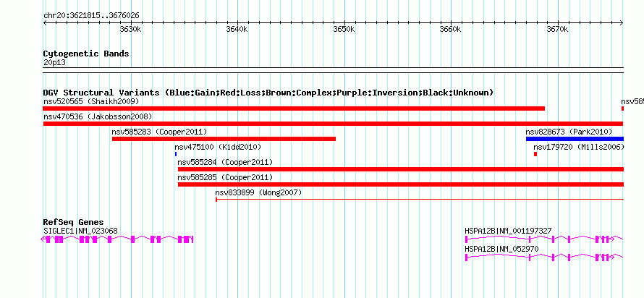
Task: Click the label nsv833899 (Wong2007)
Action: [258, 192]
